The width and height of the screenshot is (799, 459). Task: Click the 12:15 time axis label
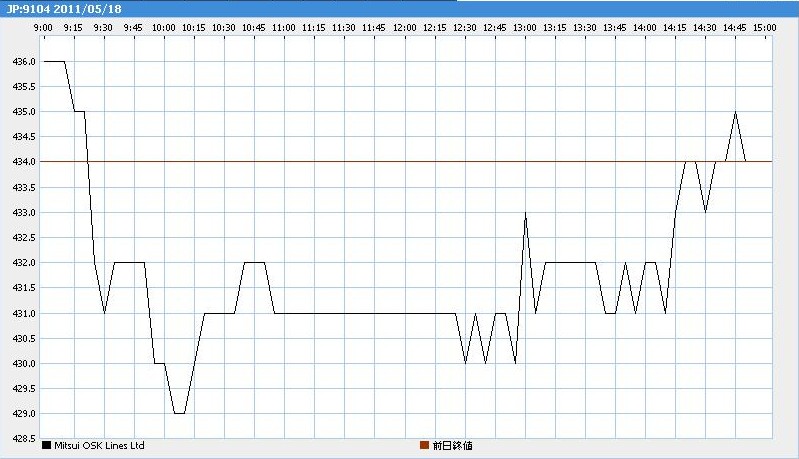[x=435, y=28]
